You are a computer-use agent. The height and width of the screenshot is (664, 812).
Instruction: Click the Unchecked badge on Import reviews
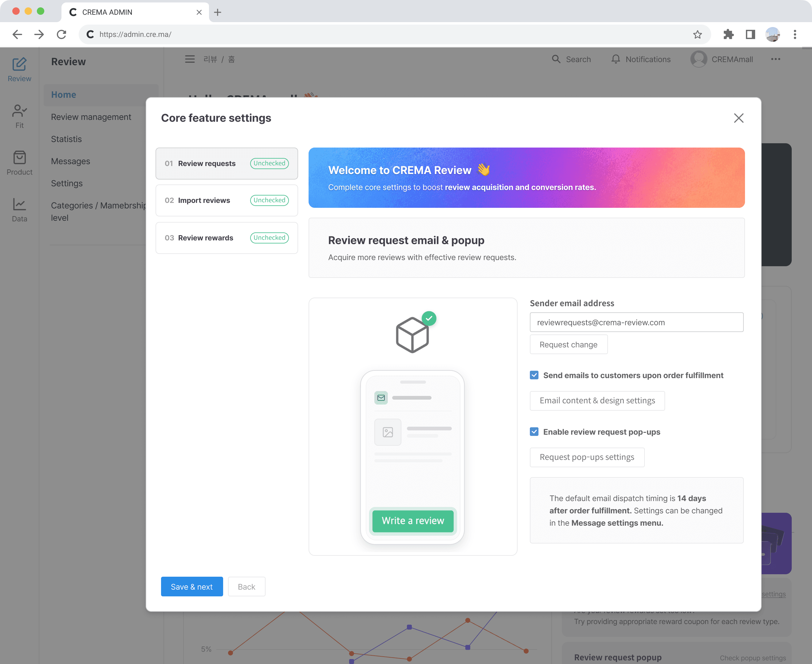tap(270, 200)
